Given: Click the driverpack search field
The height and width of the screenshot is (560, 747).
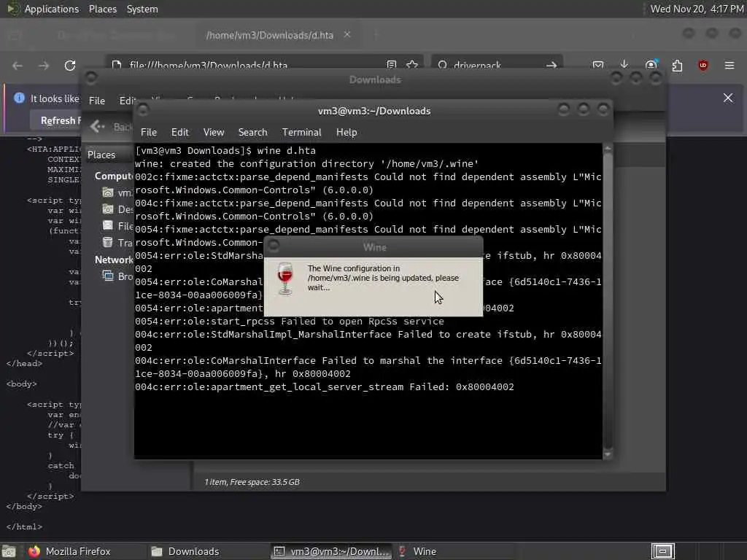Looking at the screenshot, I should pyautogui.click(x=495, y=65).
